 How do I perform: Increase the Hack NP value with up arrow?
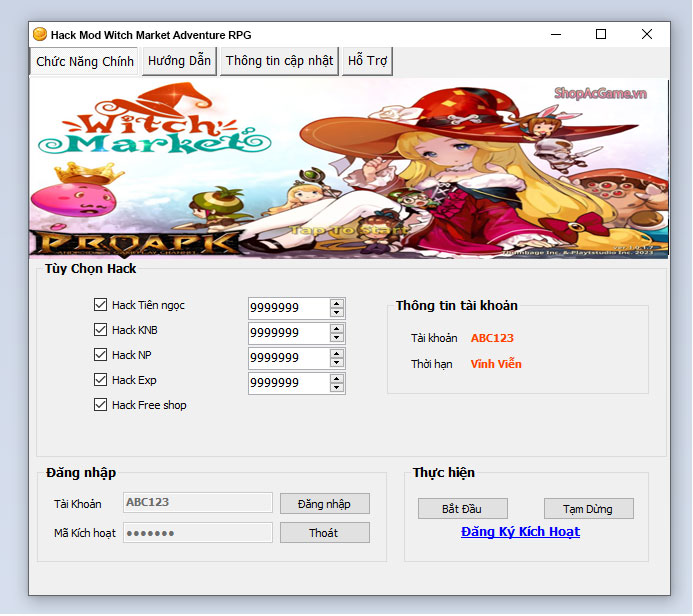coord(337,354)
